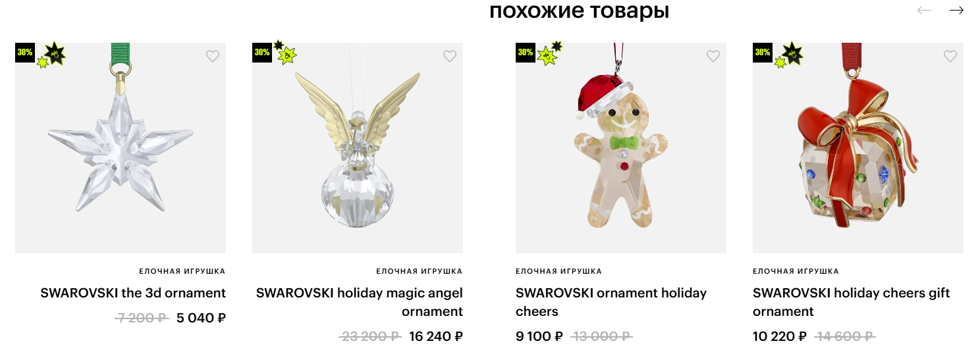The height and width of the screenshot is (356, 980).
Task: Open SWAROVSKI holiday cheers gift ornament link
Action: point(852,302)
